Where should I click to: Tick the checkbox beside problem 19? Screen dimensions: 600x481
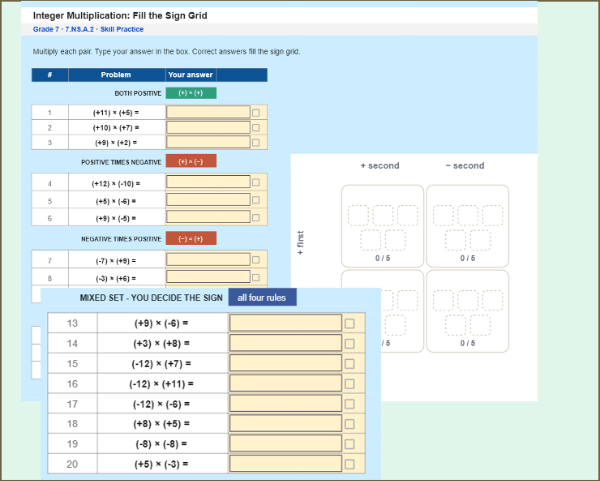coord(349,444)
